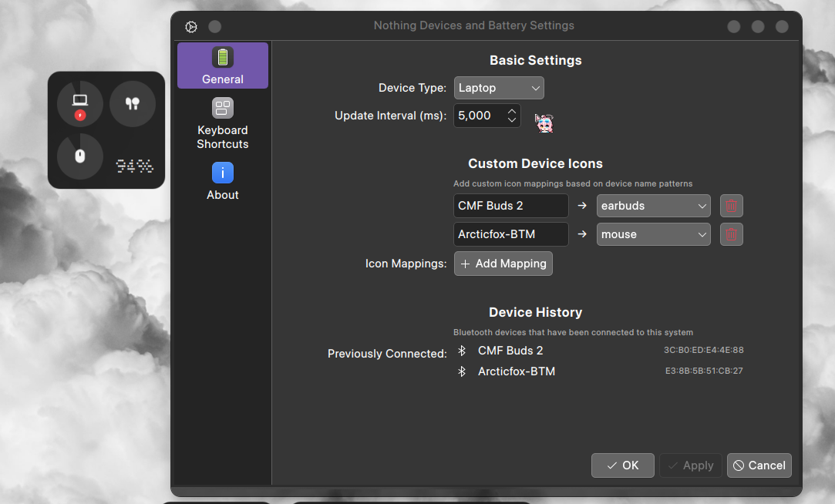Switch to Keyboard Shortcuts tab
Image resolution: width=835 pixels, height=504 pixels.
pyautogui.click(x=223, y=124)
